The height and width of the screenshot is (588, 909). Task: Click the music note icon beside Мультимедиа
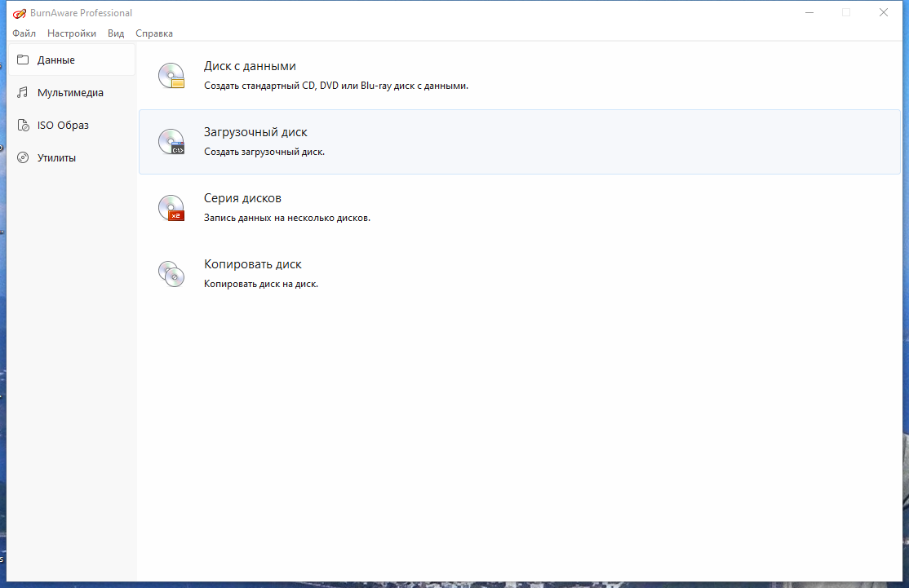(x=23, y=93)
